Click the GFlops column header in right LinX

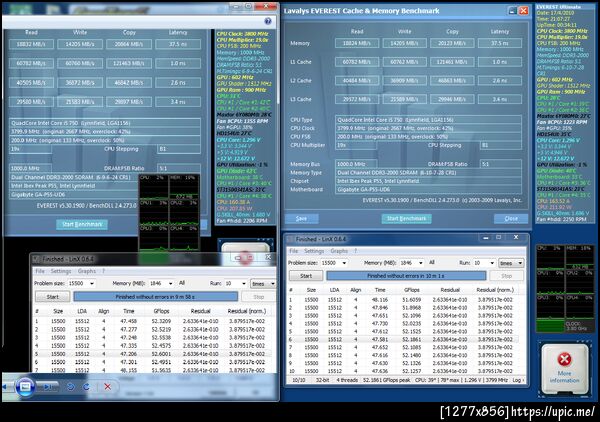[412, 290]
